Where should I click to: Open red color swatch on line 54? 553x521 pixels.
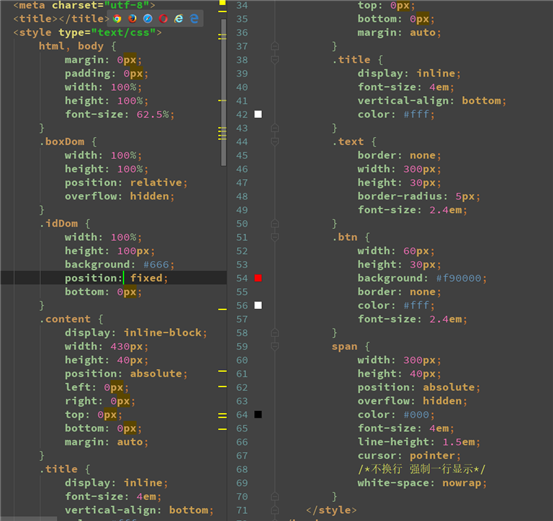(x=258, y=278)
